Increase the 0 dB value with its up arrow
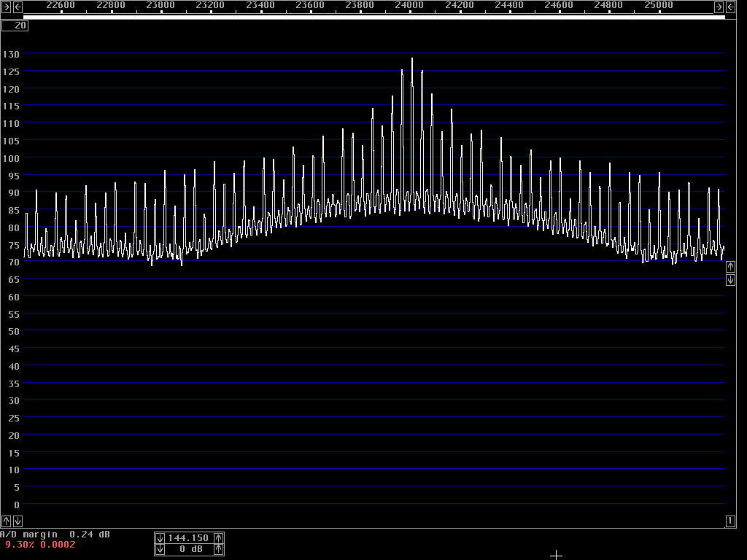 (x=219, y=550)
